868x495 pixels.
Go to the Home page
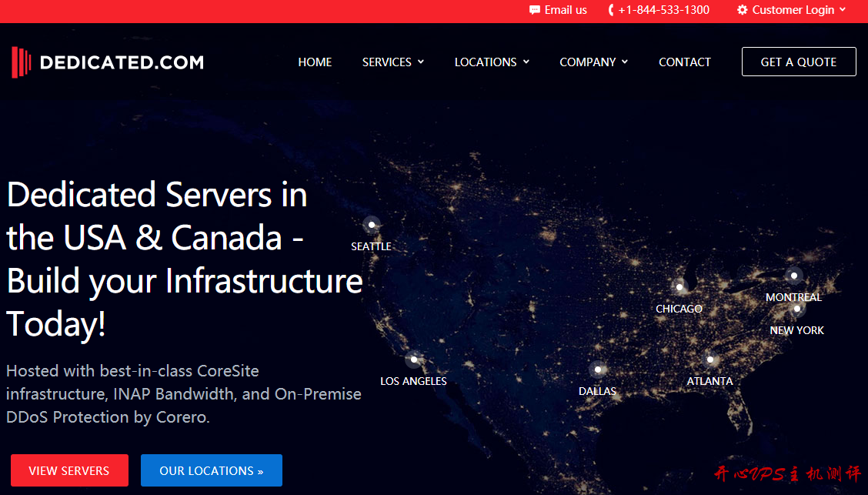315,62
